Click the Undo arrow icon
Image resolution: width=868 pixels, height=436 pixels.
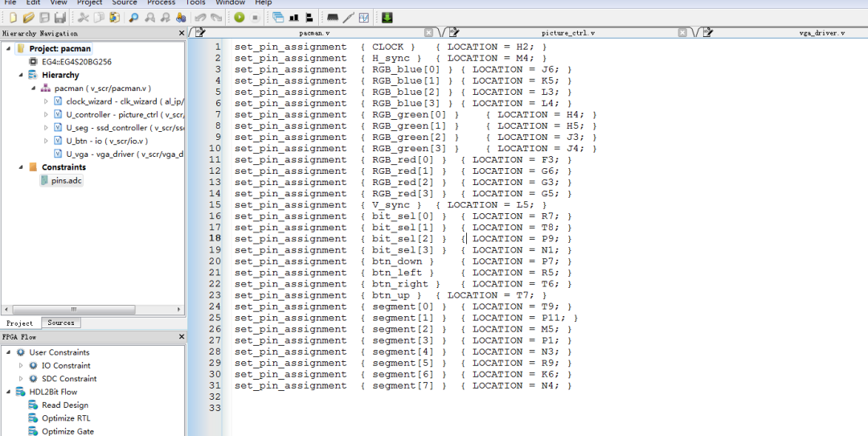[x=200, y=18]
